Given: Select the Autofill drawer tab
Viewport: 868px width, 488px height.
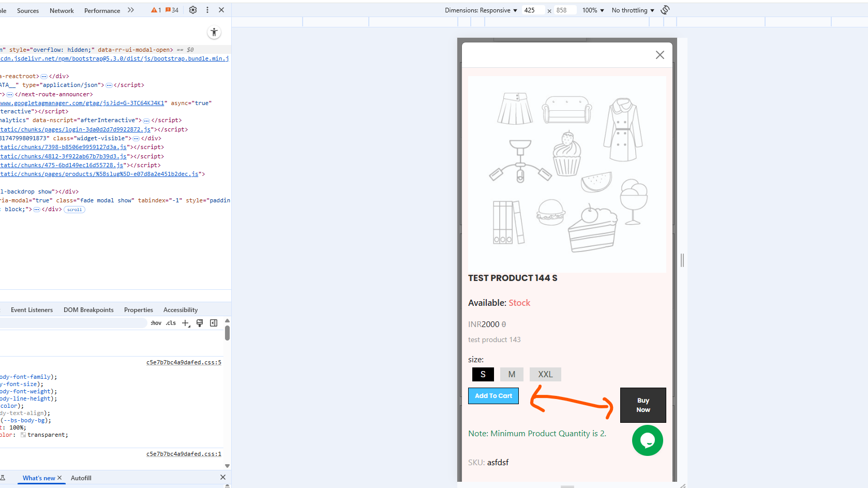Looking at the screenshot, I should [81, 478].
